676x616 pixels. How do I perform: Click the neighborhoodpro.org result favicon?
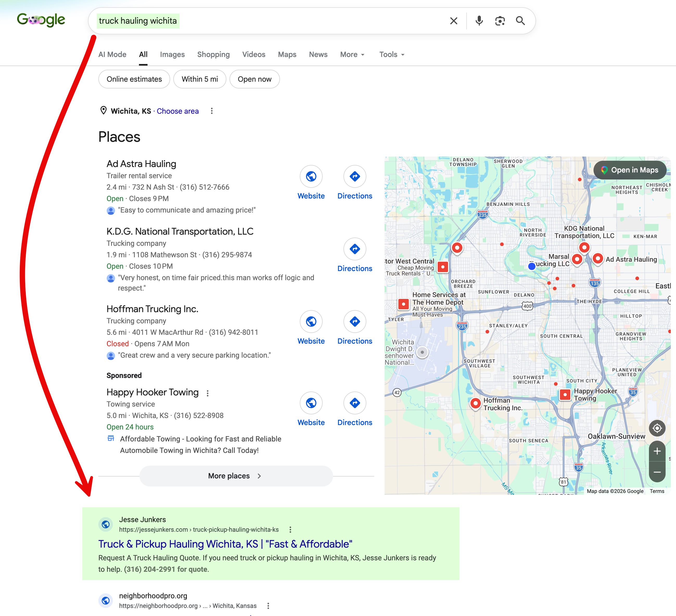105,600
